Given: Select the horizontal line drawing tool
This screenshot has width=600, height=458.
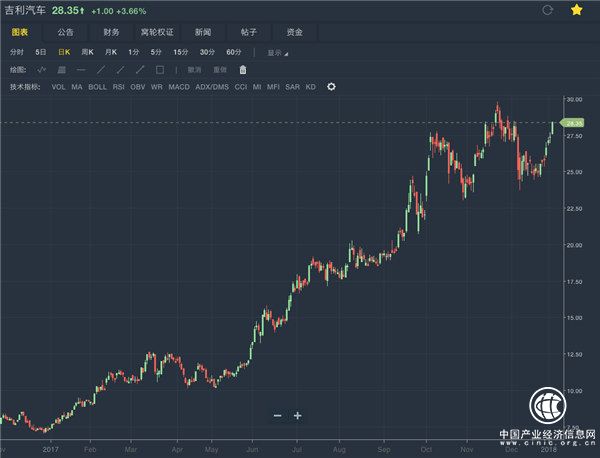Looking at the screenshot, I should click(81, 69).
